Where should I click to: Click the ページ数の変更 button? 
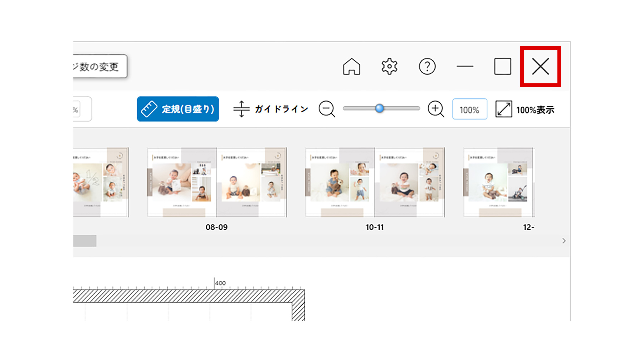100,67
